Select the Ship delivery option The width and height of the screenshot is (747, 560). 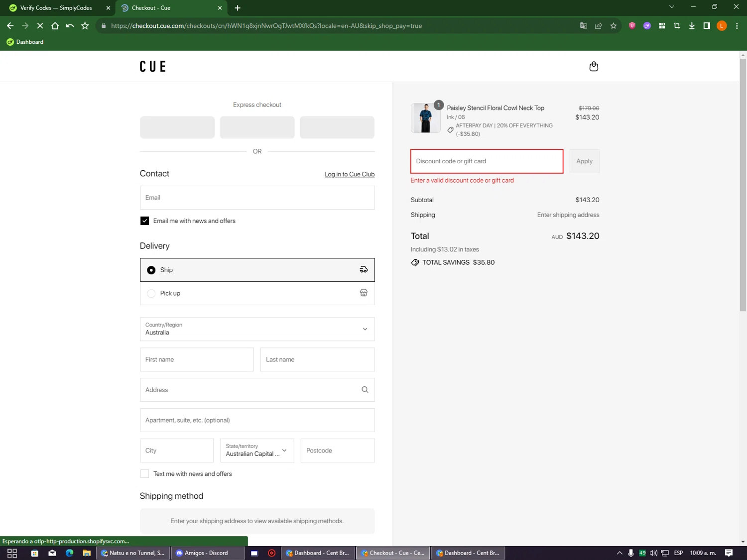pos(257,270)
